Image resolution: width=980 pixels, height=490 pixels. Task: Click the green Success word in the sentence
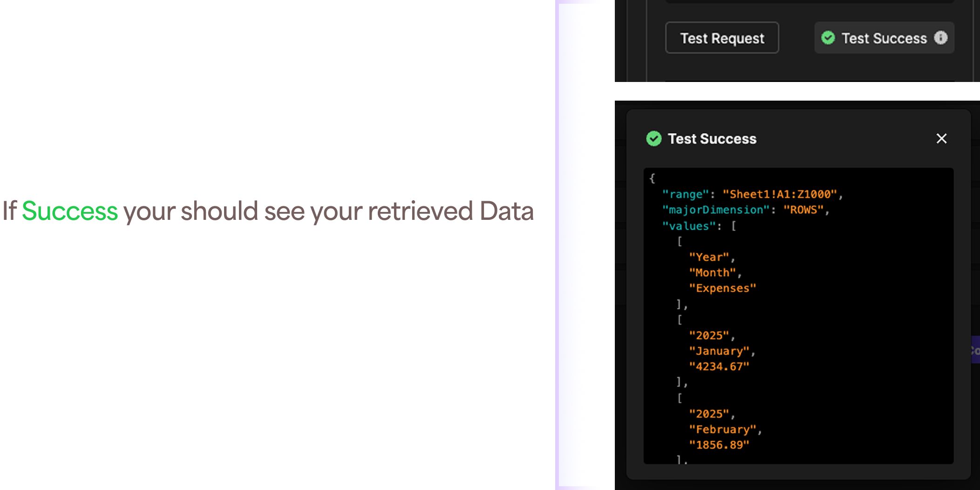click(71, 211)
